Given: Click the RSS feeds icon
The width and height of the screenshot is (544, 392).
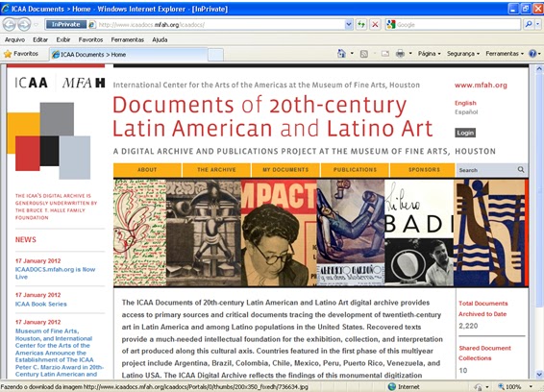Looking at the screenshot, I should click(x=364, y=54).
